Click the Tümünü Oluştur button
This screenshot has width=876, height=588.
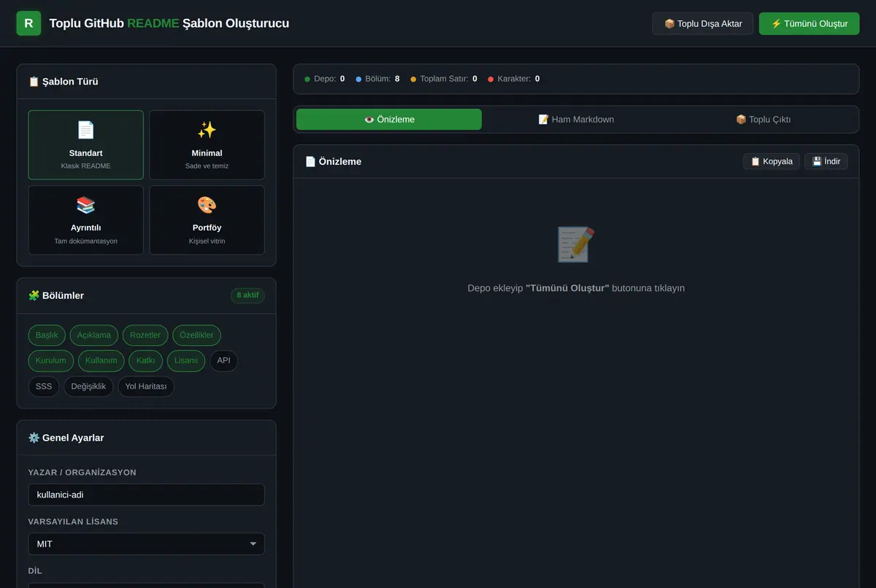(810, 23)
